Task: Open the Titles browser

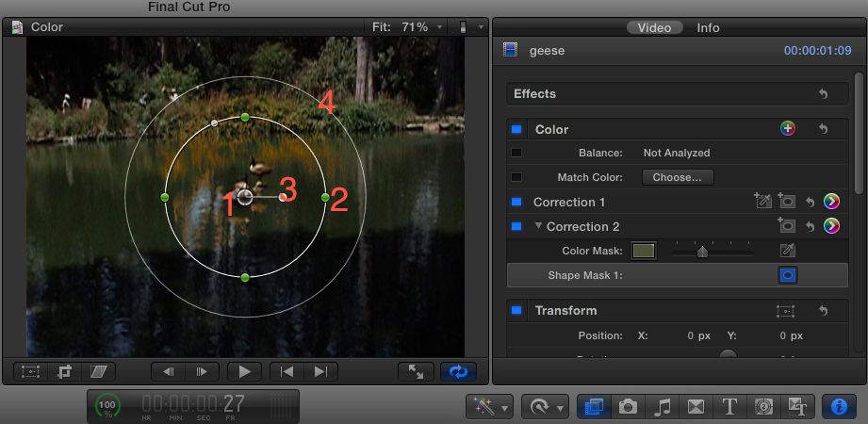Action: click(x=729, y=407)
